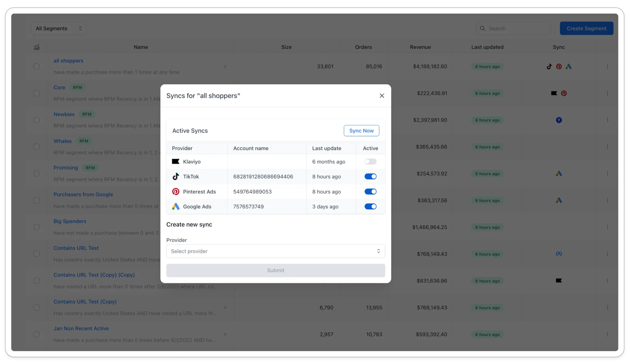
Task: Expand the all shoppers row chevron
Action: [x=225, y=66]
